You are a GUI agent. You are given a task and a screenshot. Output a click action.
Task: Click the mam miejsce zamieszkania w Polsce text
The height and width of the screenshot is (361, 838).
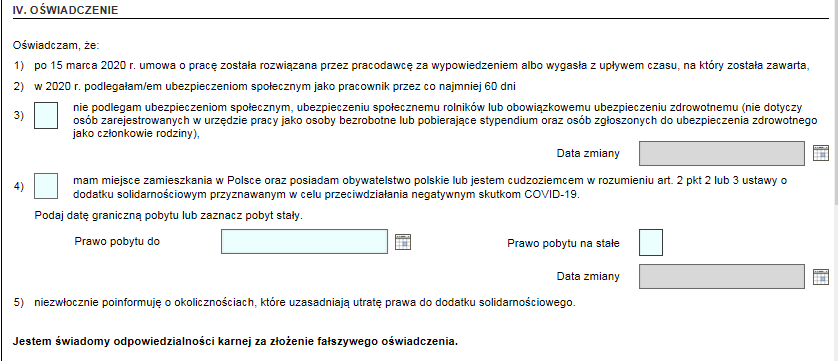coord(430,187)
